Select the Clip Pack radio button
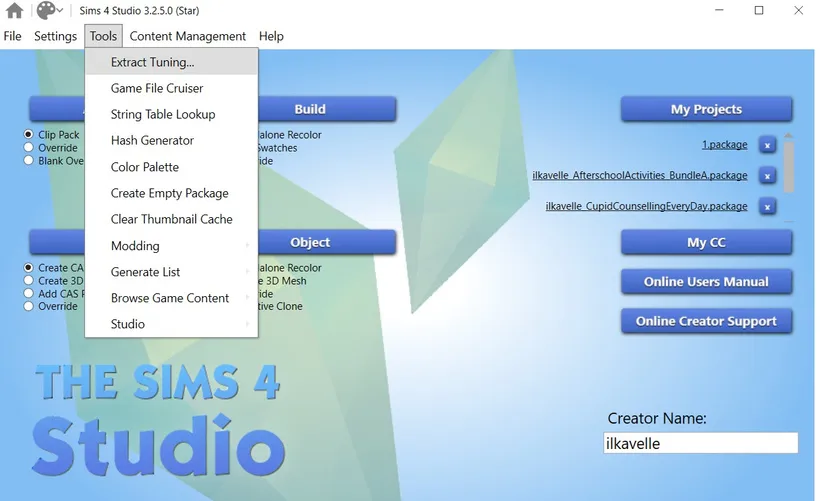The height and width of the screenshot is (501, 820). (x=29, y=134)
